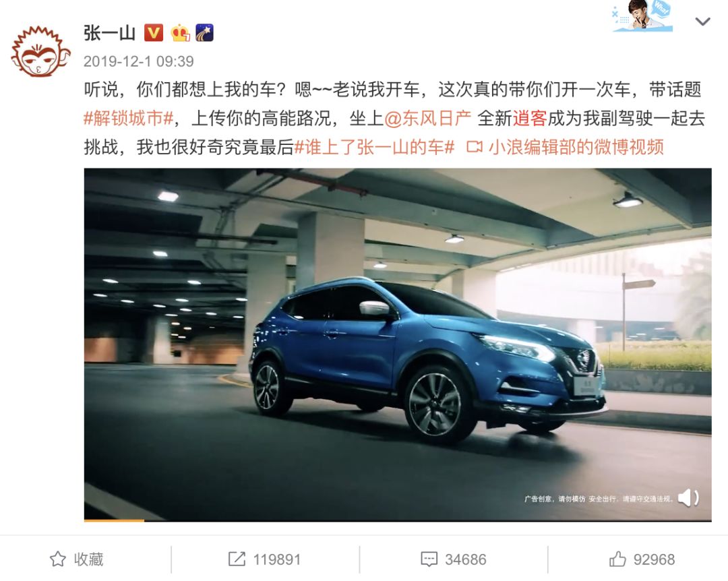Open comments count 34686

[465, 559]
